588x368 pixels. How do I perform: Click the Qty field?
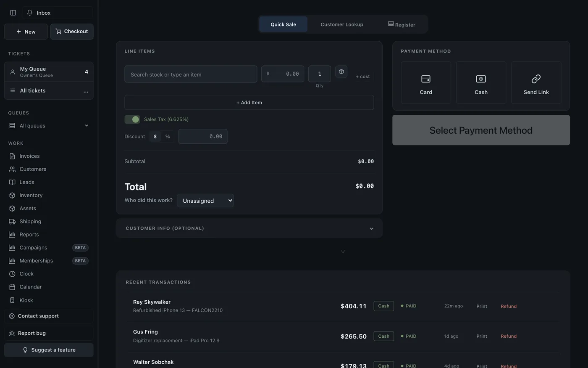(320, 74)
